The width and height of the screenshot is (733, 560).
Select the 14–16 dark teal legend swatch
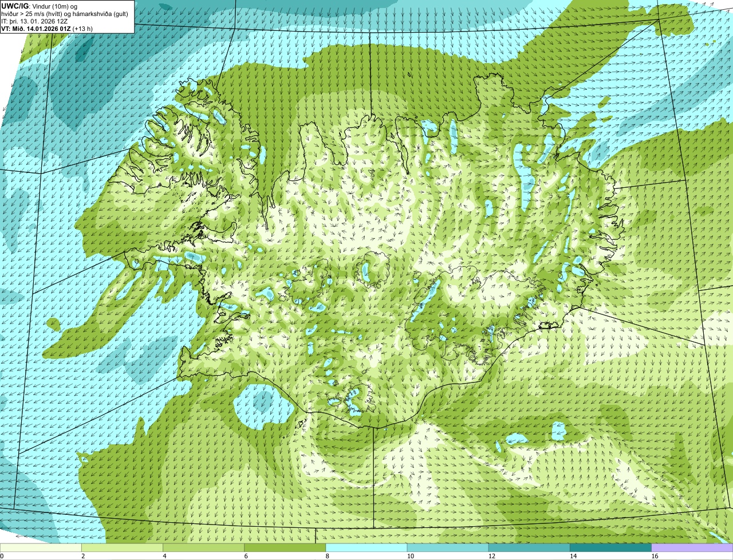point(611,548)
